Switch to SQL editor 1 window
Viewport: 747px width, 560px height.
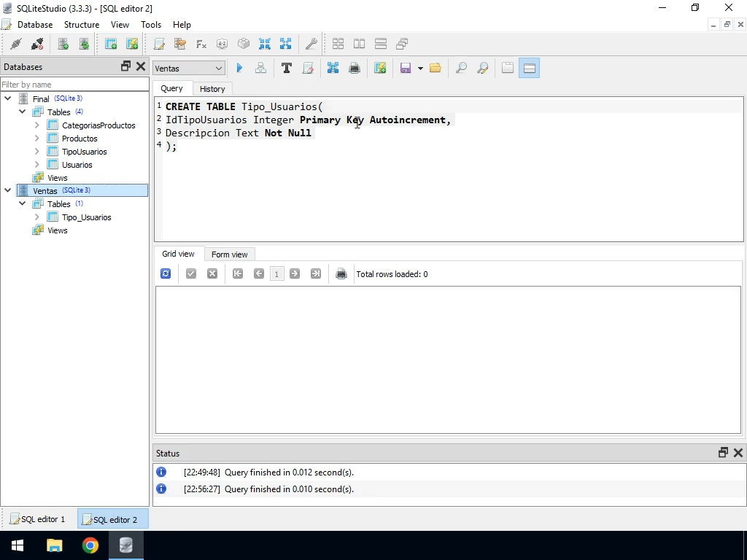point(38,519)
